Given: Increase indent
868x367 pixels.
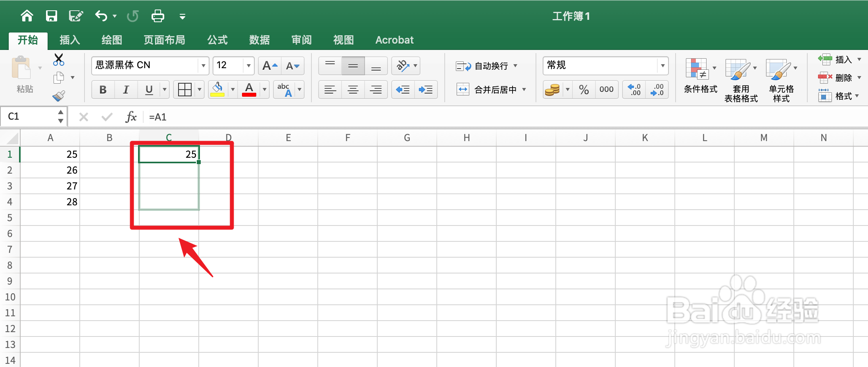Looking at the screenshot, I should click(426, 90).
